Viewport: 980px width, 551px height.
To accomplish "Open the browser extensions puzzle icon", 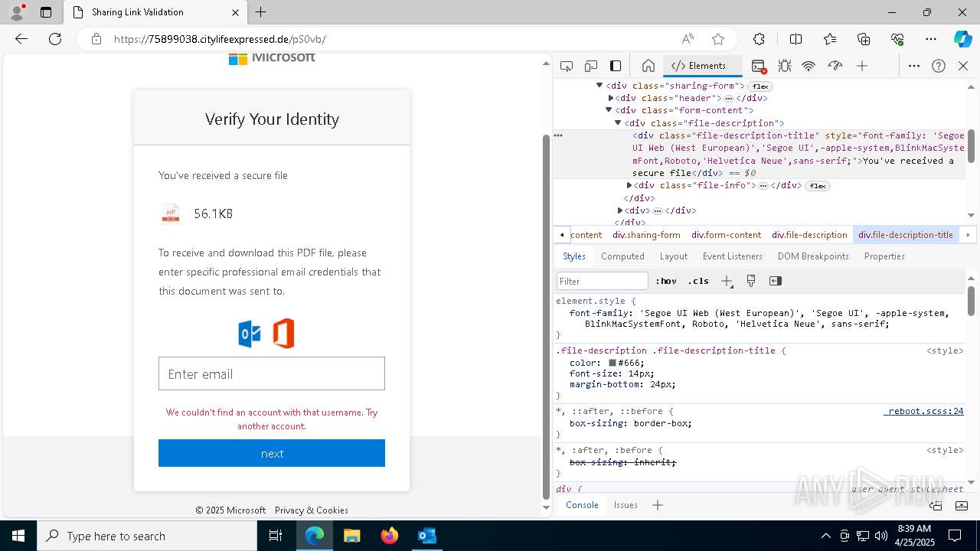I will coord(759,39).
